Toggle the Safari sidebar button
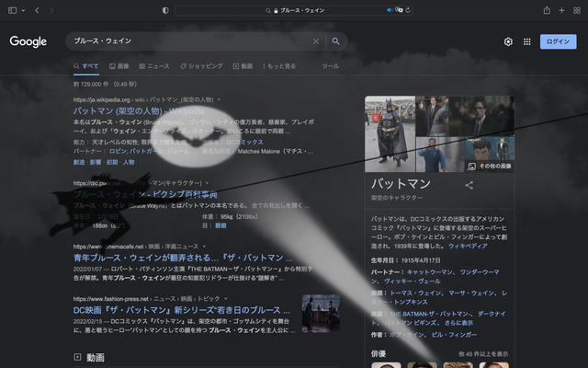Viewport: 588px width, 368px height. point(12,10)
